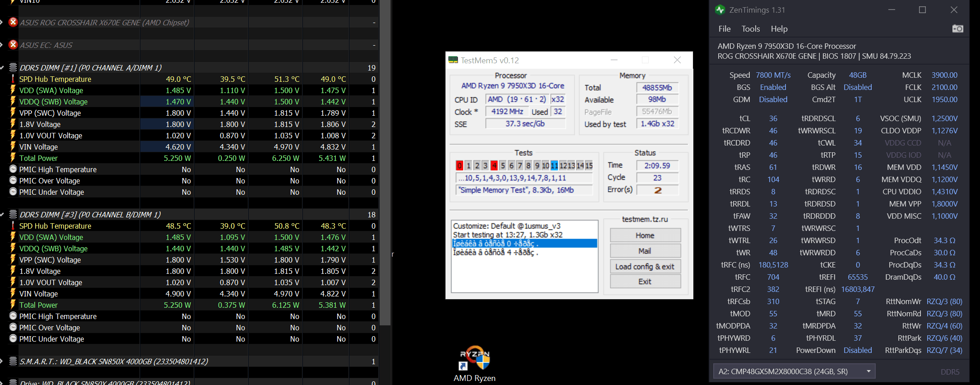This screenshot has width=980, height=385.
Task: Select highlighted error log line for test 0
Action: point(525,244)
